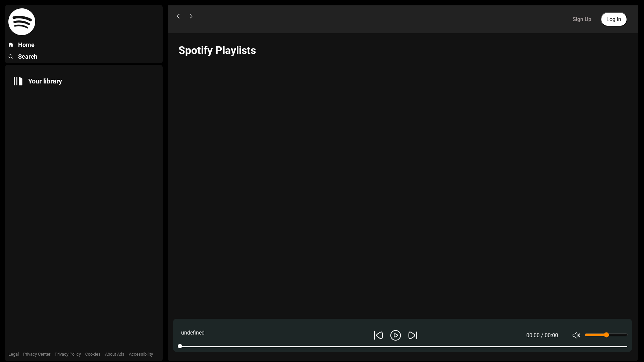Click the Sign Up button

click(582, 19)
